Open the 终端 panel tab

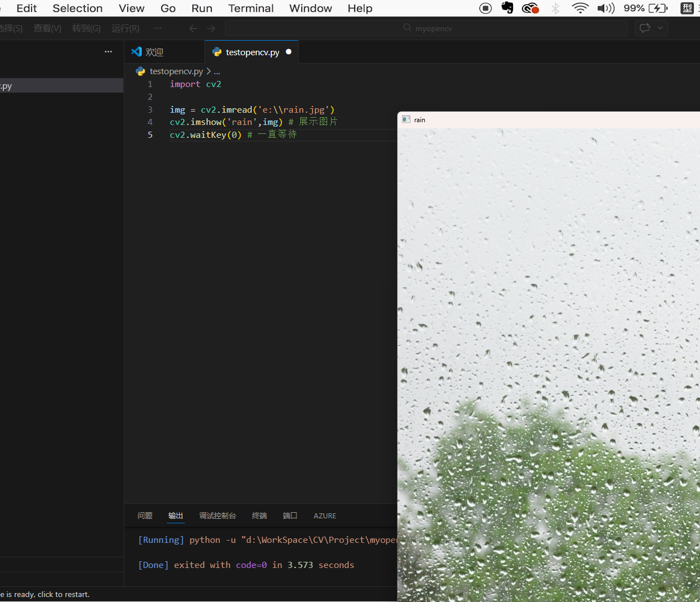pyautogui.click(x=259, y=516)
